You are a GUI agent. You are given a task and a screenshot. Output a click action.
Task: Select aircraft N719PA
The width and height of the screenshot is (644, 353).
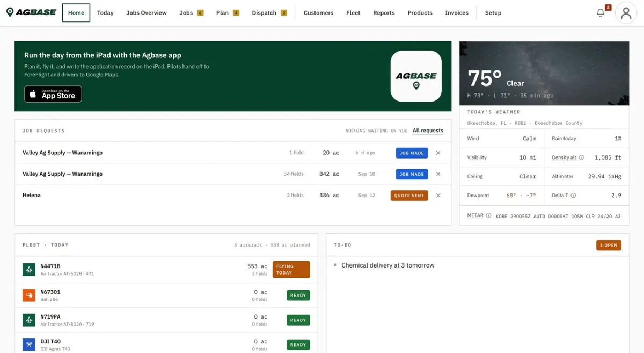click(166, 320)
